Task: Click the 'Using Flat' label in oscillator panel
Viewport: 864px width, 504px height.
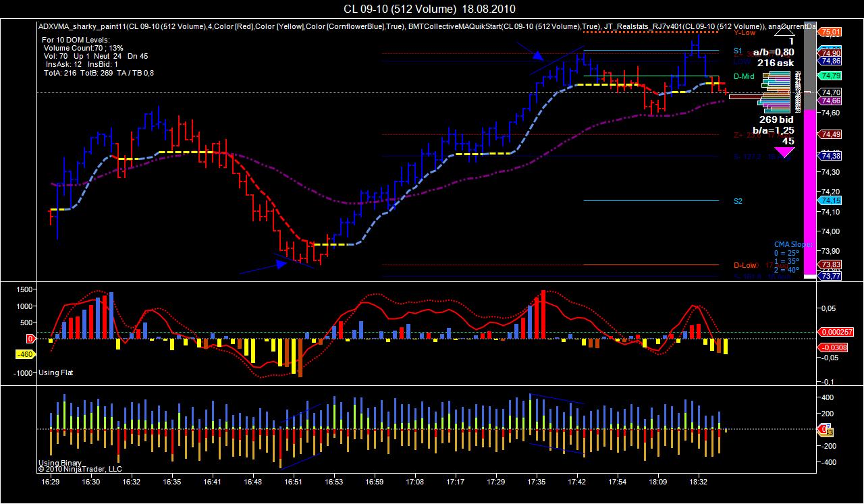Action: [57, 372]
